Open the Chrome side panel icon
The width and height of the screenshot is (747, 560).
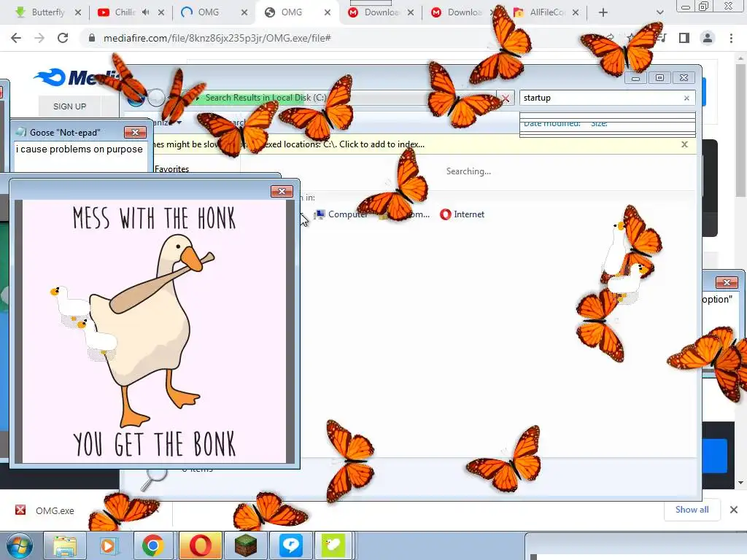[x=684, y=38]
